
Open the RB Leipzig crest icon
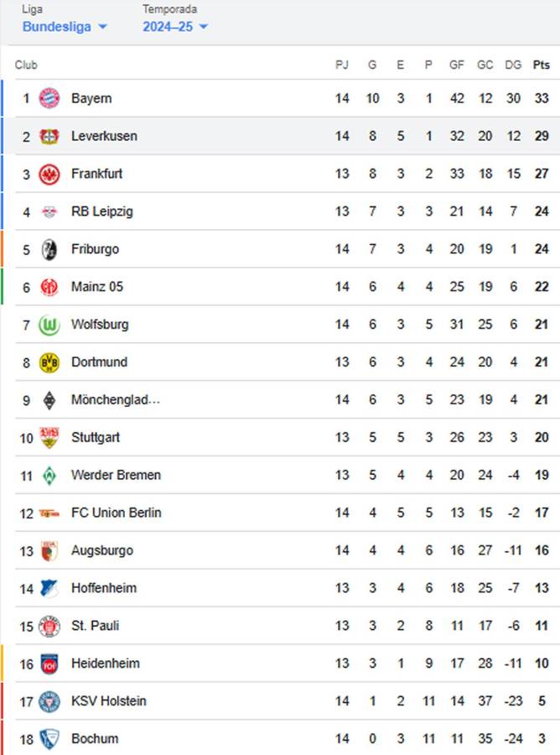[49, 211]
